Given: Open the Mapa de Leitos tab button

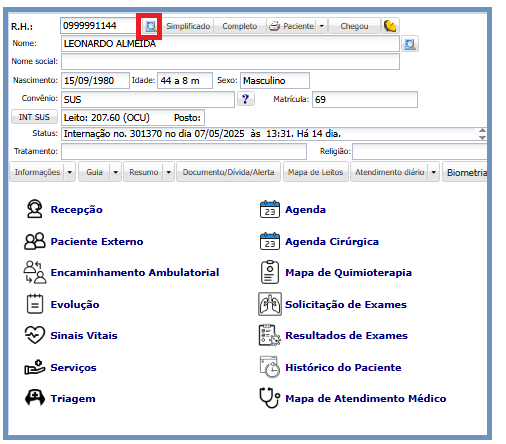Looking at the screenshot, I should pos(315,172).
